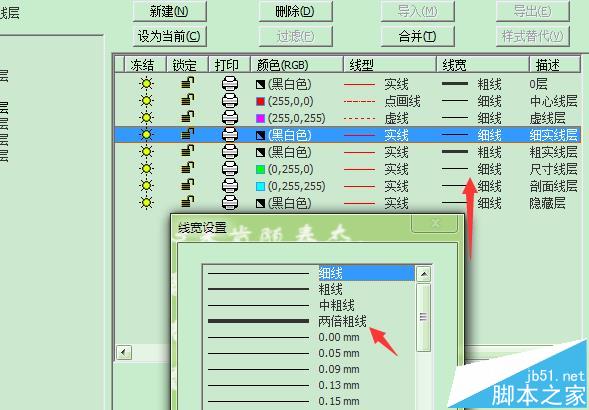Click the 颜色(RGB) column header
The image size is (589, 410).
point(297,65)
